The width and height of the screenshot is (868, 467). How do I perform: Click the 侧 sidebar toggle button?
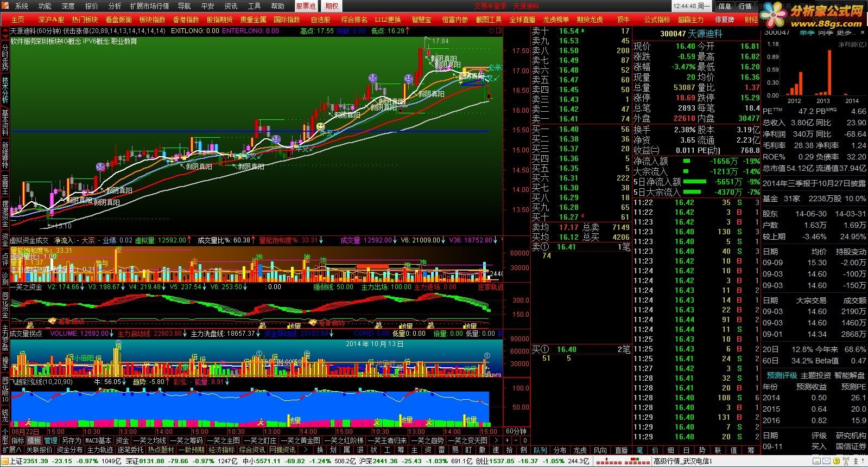point(523,450)
